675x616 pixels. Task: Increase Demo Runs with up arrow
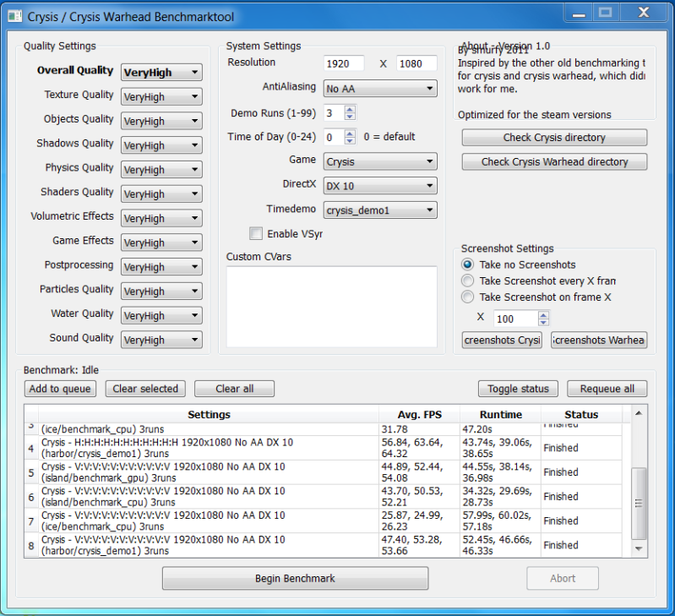pos(350,109)
